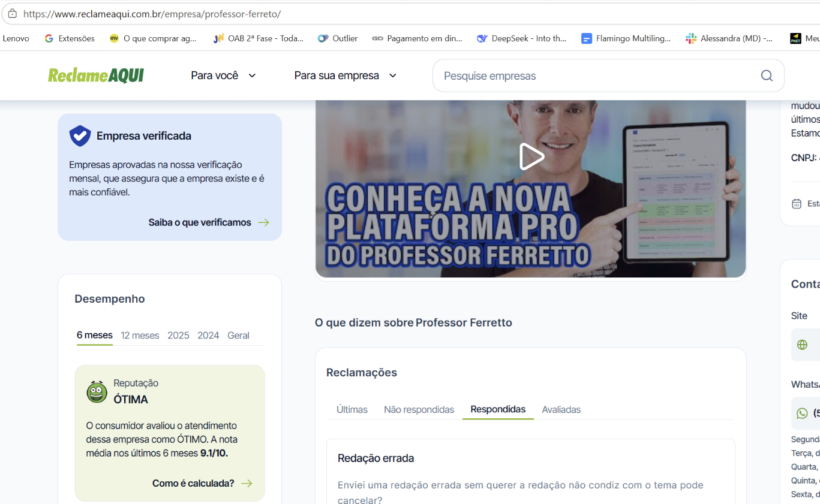Viewport: 820px width, 504px height.
Task: Click the browser address bar URL
Action: (152, 14)
